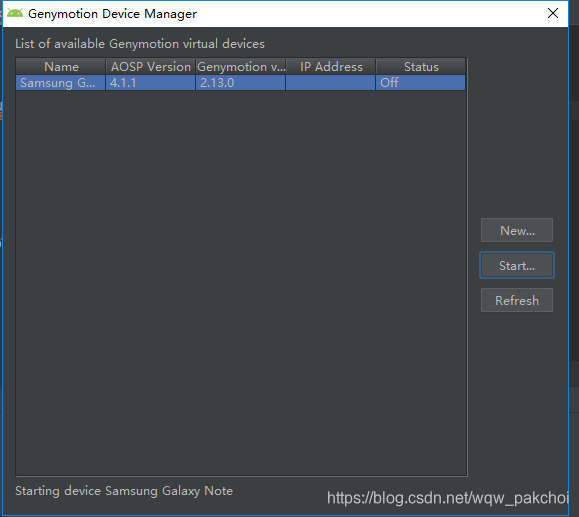
Task: Sort by AOSP Version column header
Action: coord(151,67)
